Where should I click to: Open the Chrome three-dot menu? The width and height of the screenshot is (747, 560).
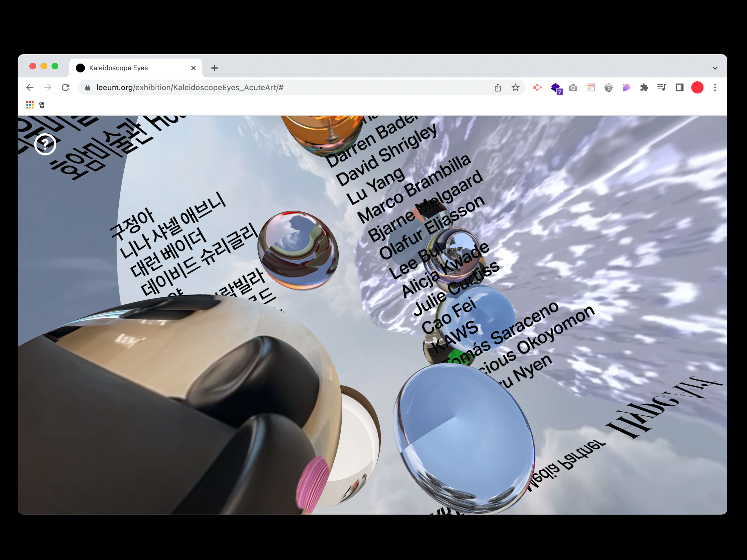715,88
